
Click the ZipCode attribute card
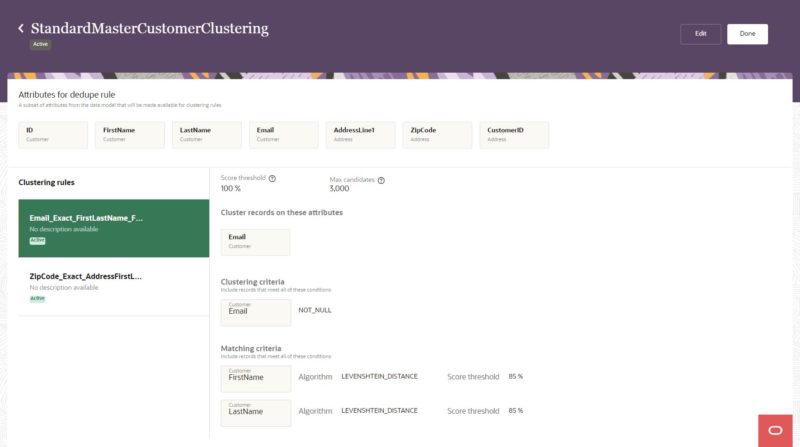coord(437,135)
